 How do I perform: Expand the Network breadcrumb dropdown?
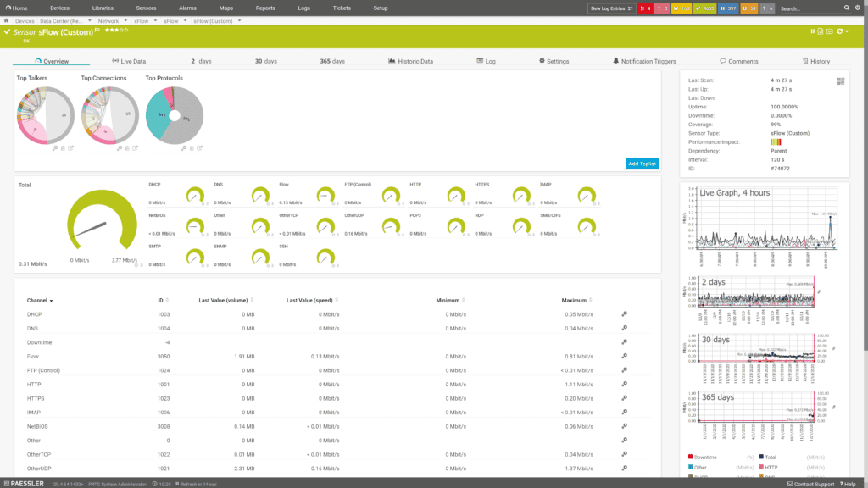(x=125, y=21)
